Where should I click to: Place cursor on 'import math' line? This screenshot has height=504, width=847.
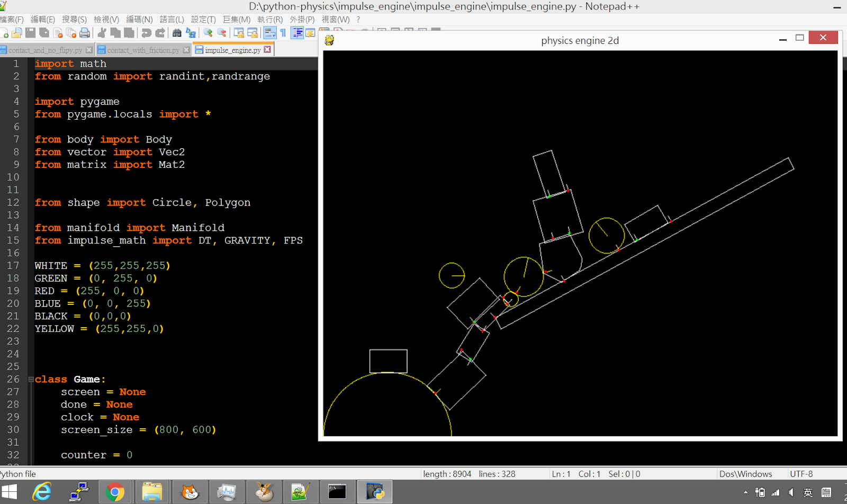(x=70, y=64)
